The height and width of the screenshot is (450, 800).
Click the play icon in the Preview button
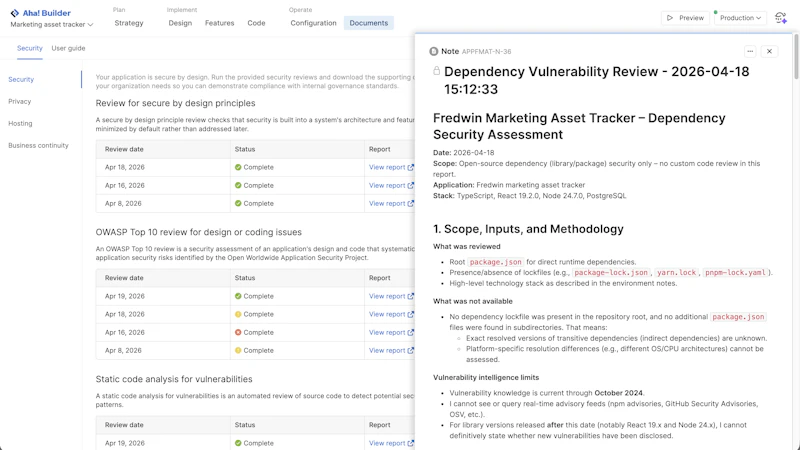pyautogui.click(x=670, y=18)
